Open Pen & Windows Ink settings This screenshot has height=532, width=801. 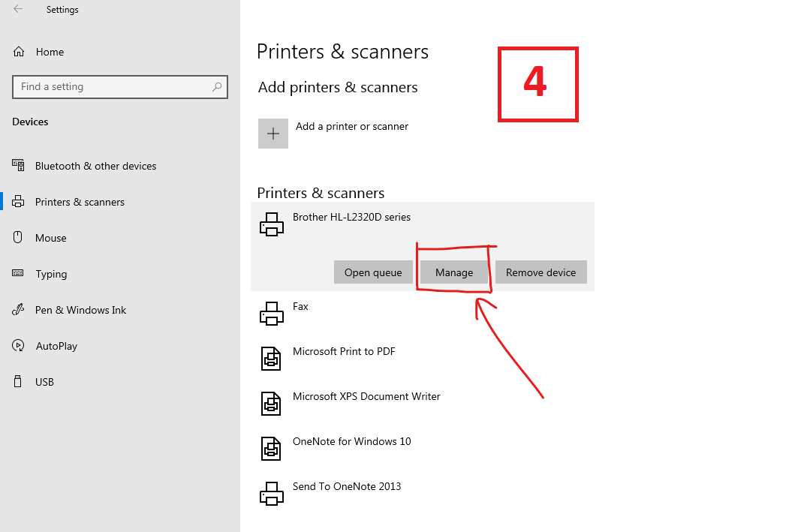pos(81,310)
